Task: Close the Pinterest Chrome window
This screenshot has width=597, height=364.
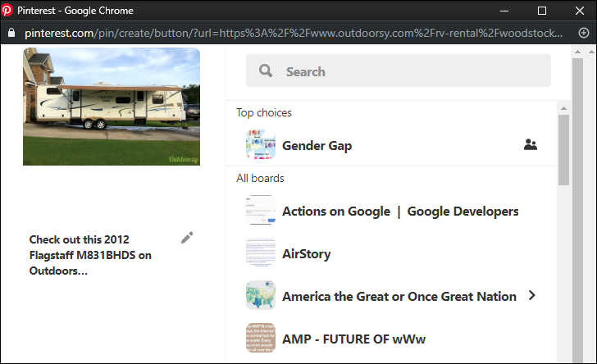Action: (x=580, y=11)
